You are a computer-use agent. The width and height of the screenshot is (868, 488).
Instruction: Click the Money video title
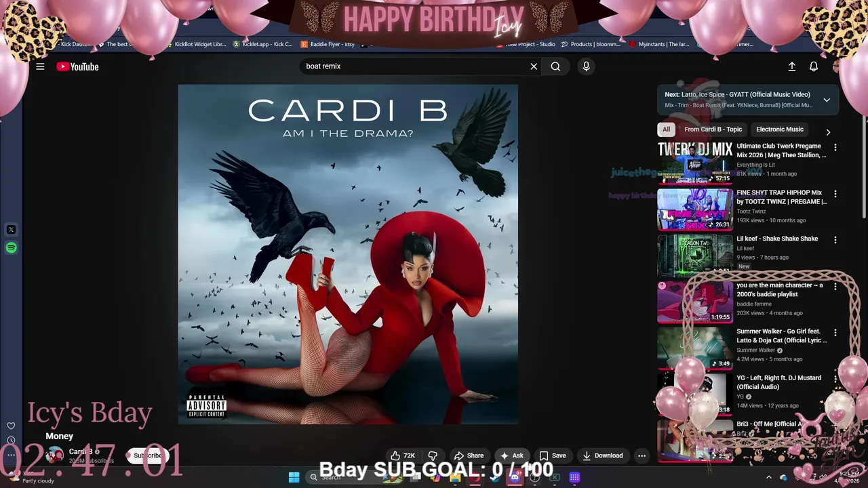click(59, 436)
